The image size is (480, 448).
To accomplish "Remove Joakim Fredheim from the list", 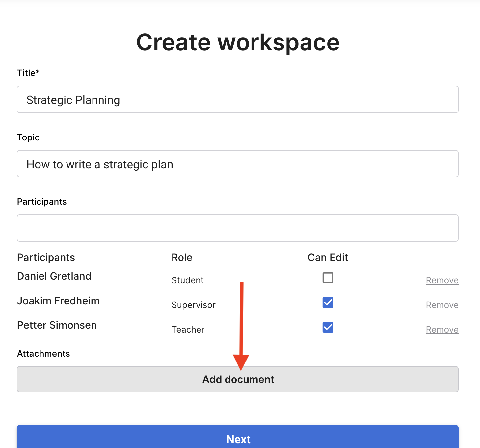I will (442, 305).
